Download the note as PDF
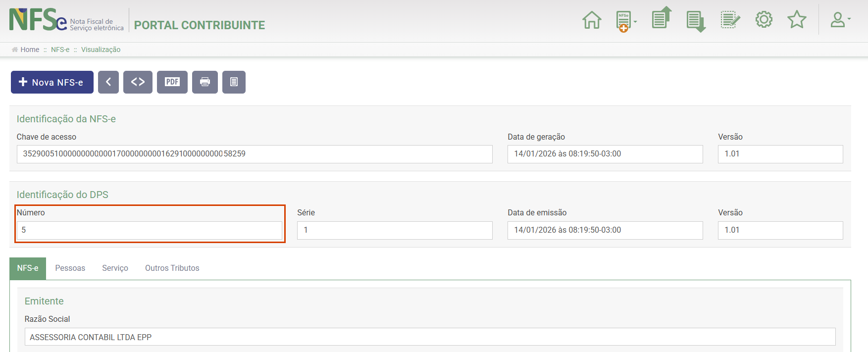The width and height of the screenshot is (868, 352). tap(172, 82)
